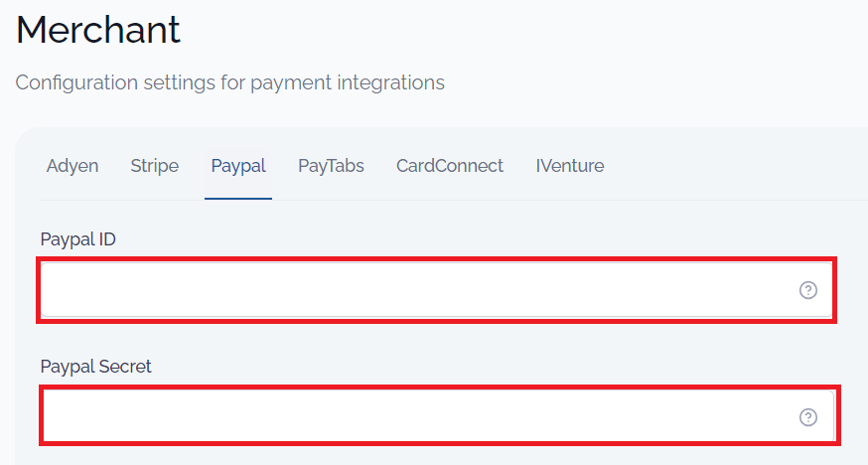Open the Stripe payment tab
Screen dimensions: 868x465
pyautogui.click(x=155, y=166)
